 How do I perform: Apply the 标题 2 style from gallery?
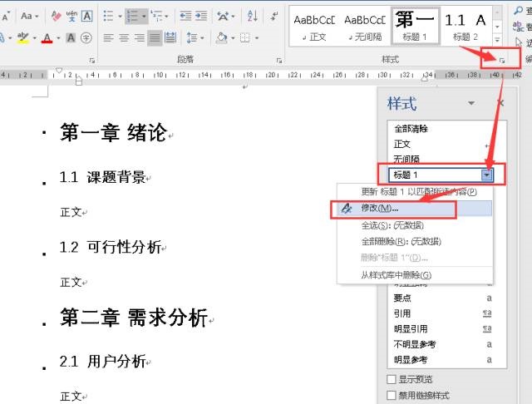(x=467, y=25)
